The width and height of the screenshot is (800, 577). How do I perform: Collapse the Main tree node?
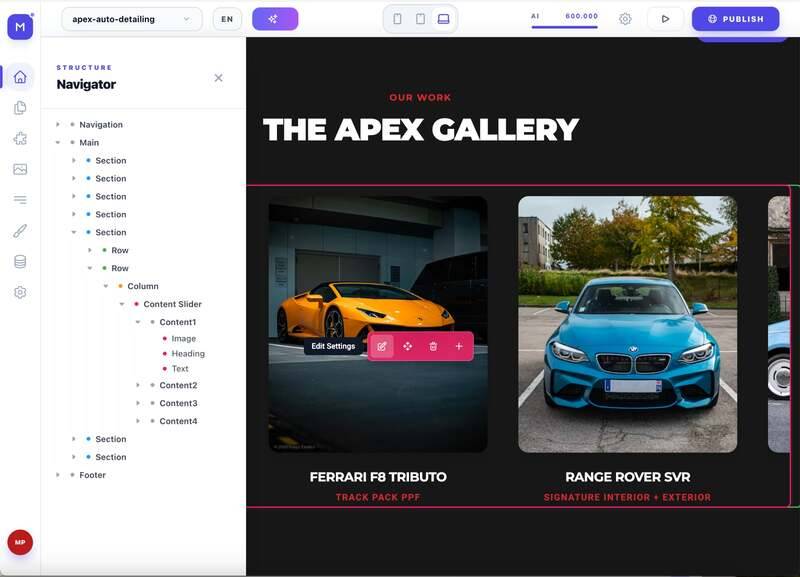tap(58, 142)
